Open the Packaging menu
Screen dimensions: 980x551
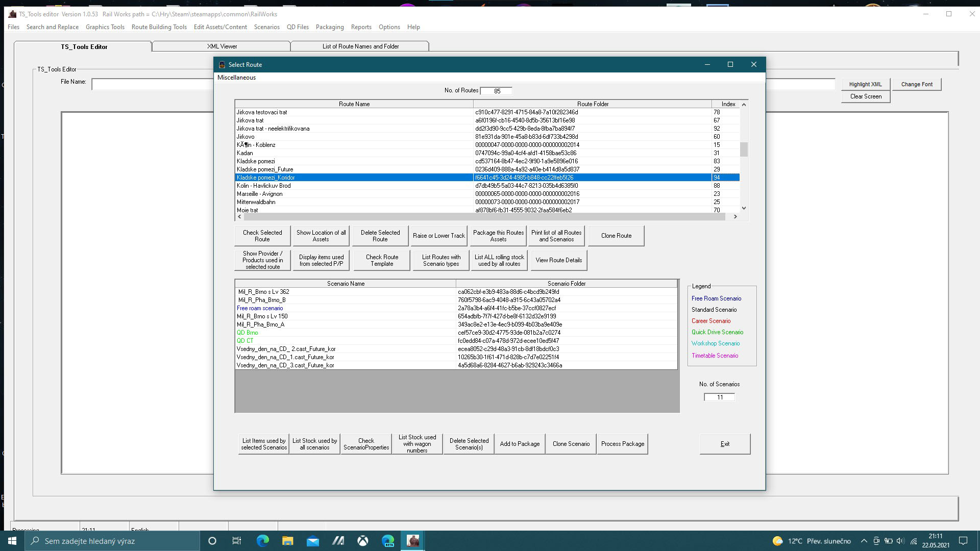click(x=330, y=27)
